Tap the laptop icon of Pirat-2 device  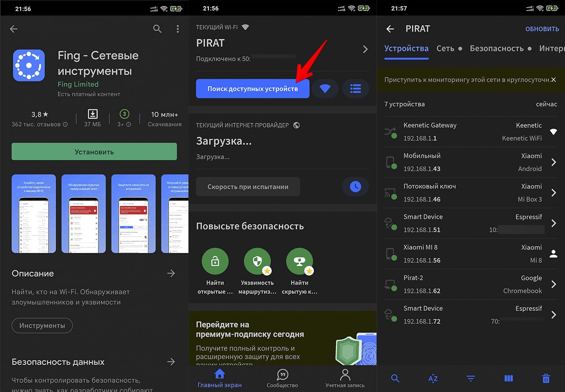click(391, 285)
